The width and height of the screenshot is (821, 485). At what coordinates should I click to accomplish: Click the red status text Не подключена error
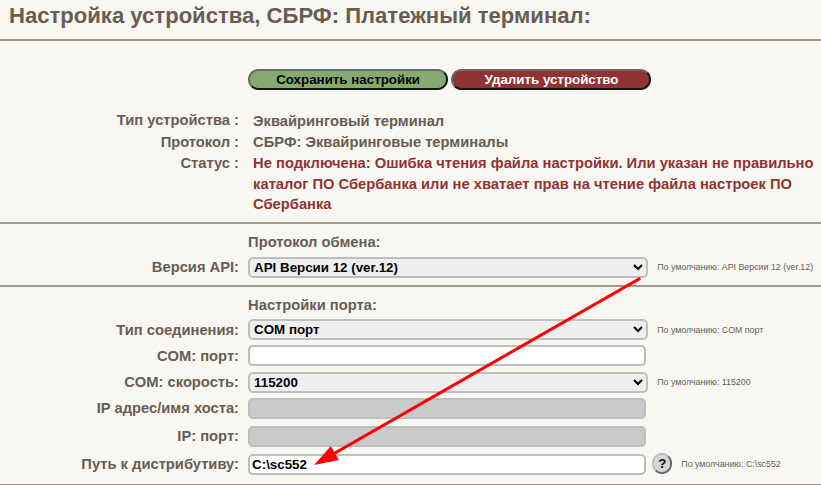[533, 184]
